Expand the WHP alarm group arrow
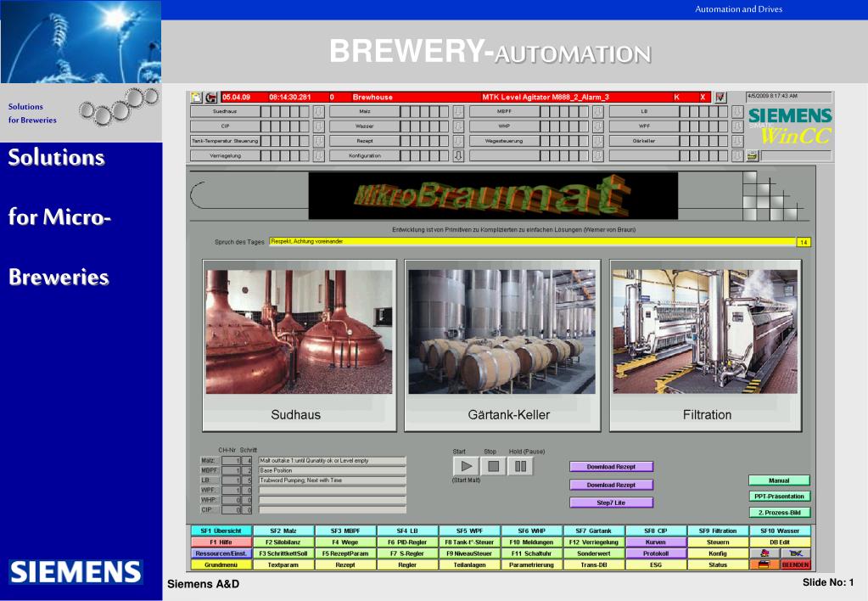 pos(598,126)
